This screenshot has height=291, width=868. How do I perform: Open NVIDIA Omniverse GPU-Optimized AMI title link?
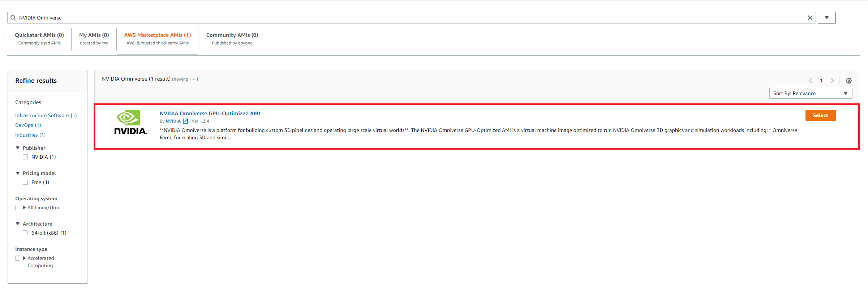[x=210, y=114]
